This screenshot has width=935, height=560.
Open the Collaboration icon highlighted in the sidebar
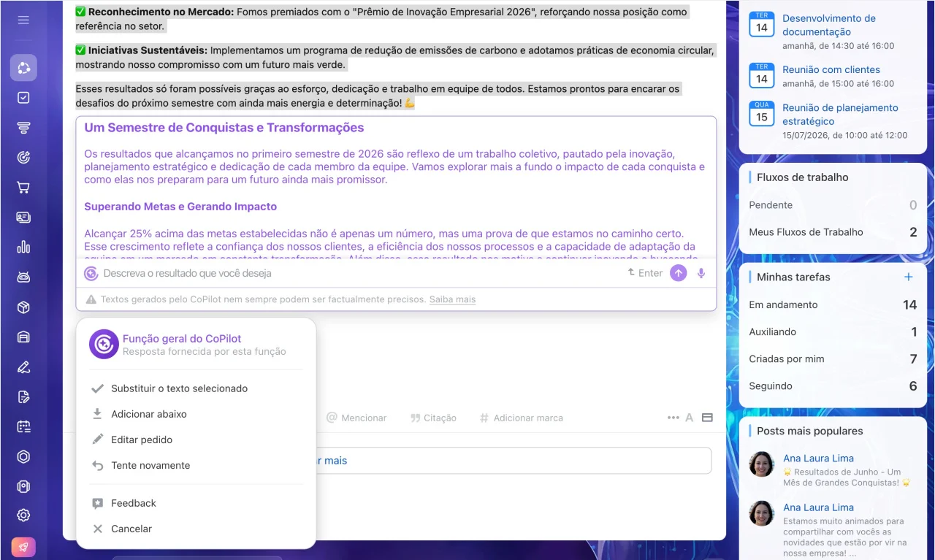pyautogui.click(x=23, y=68)
